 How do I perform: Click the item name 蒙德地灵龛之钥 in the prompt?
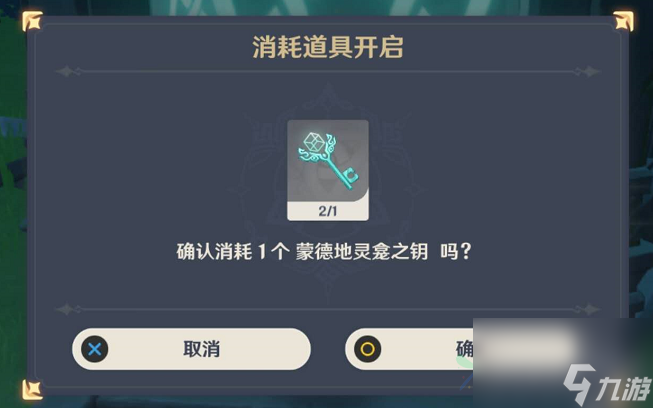[x=361, y=252]
